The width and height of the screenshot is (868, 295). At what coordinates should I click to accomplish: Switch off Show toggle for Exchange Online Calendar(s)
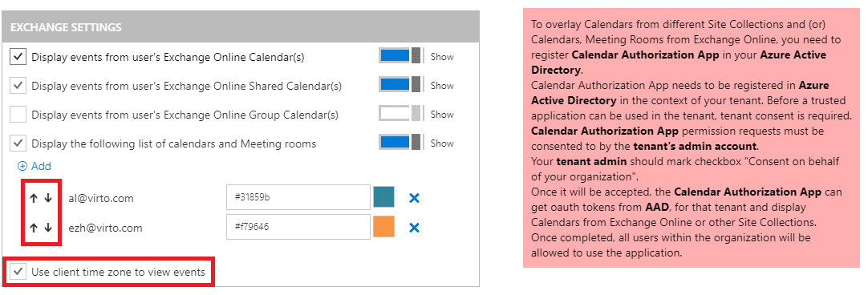click(x=400, y=56)
